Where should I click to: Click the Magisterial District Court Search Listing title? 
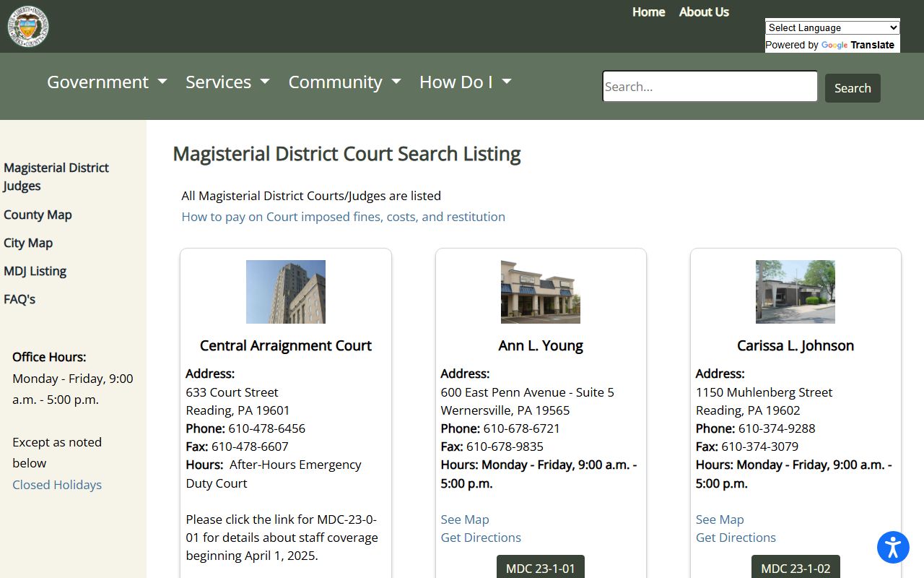pyautogui.click(x=346, y=154)
